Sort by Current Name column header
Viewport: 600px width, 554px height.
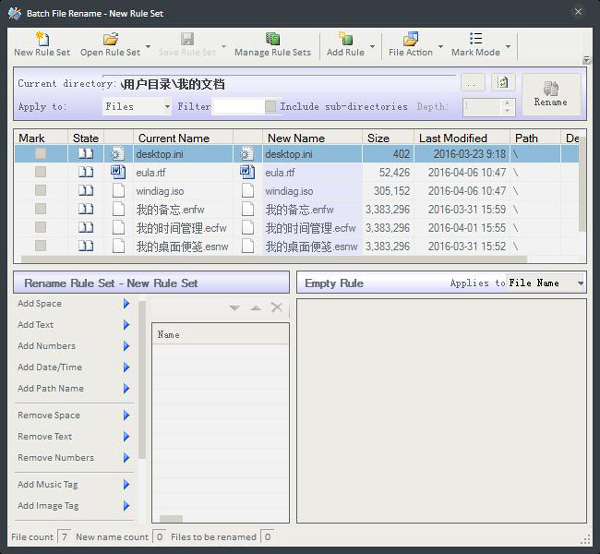point(183,138)
